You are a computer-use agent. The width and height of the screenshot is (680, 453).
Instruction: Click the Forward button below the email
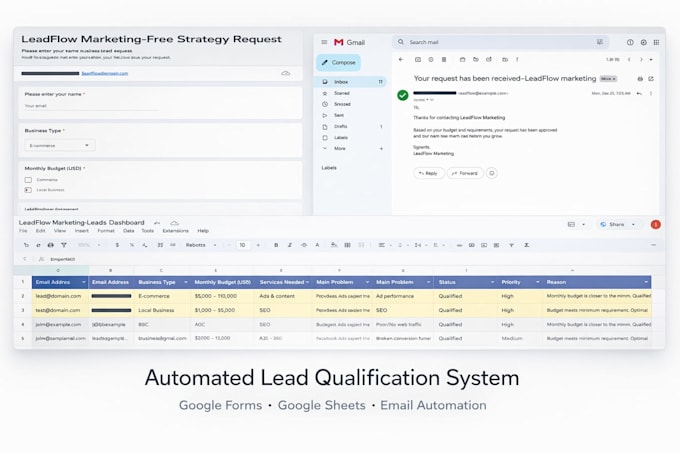click(465, 173)
